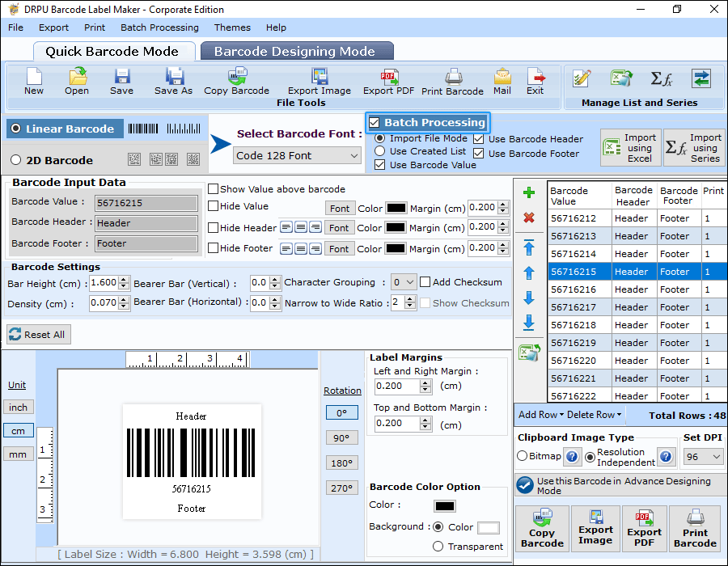Screen dimensions: 728x566
Task: Click the Save As icon
Action: point(174,82)
